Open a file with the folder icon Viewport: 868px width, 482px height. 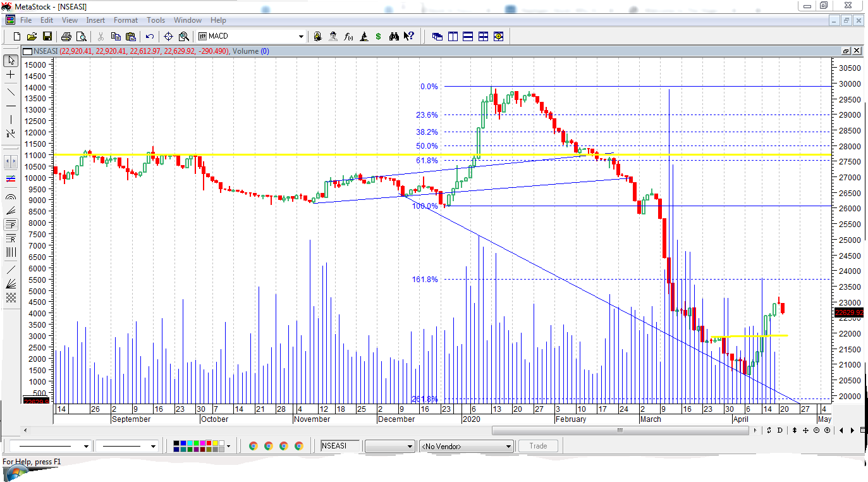coord(32,37)
